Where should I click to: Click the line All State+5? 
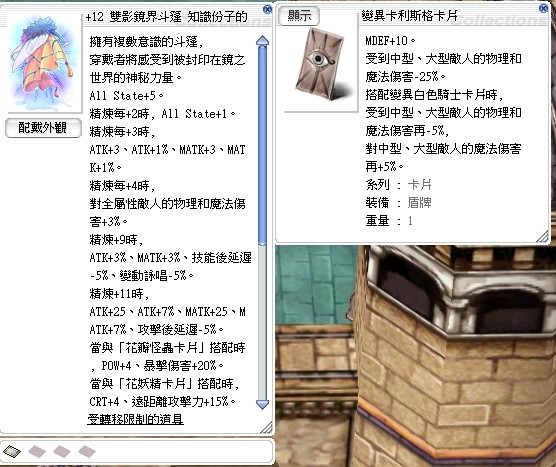126,95
